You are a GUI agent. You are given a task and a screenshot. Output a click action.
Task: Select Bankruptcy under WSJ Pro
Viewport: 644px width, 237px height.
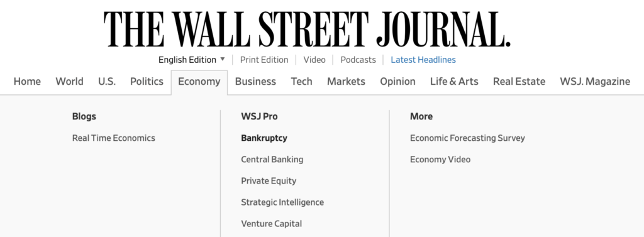[264, 138]
